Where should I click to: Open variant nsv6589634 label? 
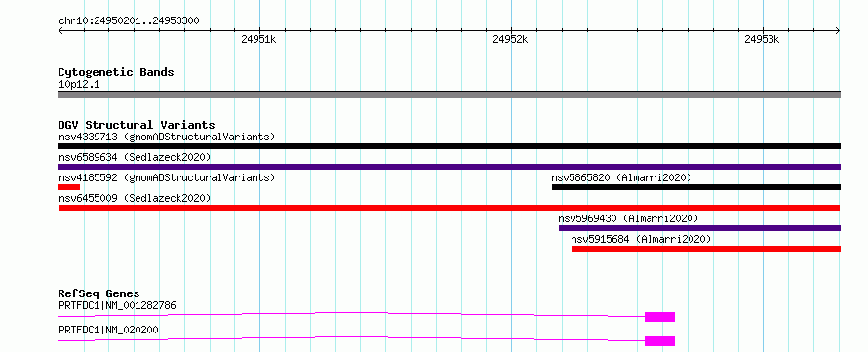pyautogui.click(x=135, y=157)
